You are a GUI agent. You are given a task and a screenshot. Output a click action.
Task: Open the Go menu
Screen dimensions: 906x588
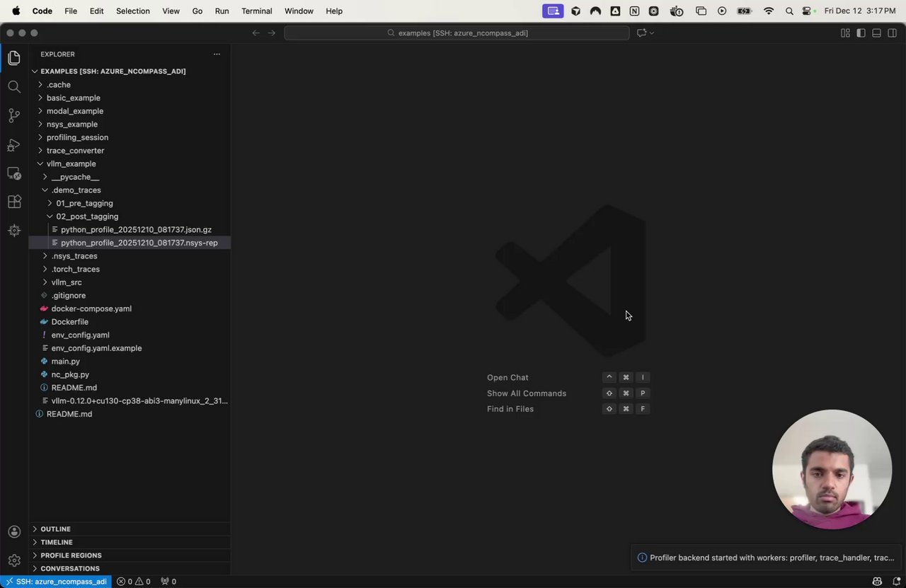[x=197, y=11]
